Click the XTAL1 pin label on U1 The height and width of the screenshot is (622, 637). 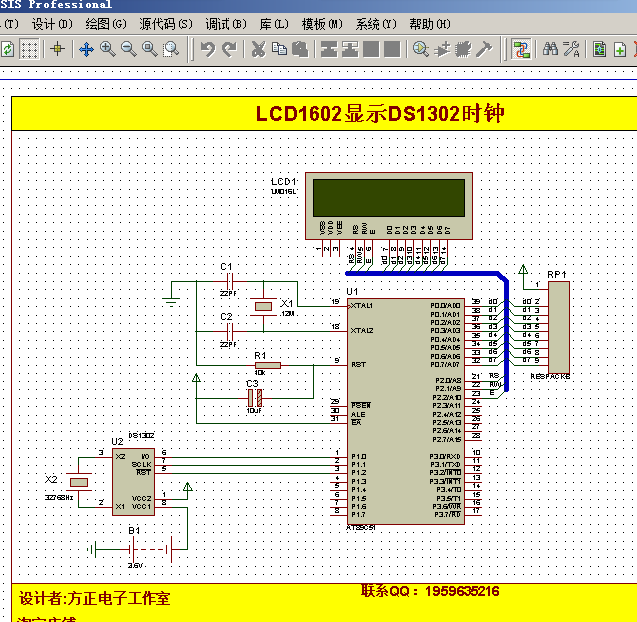coord(361,306)
